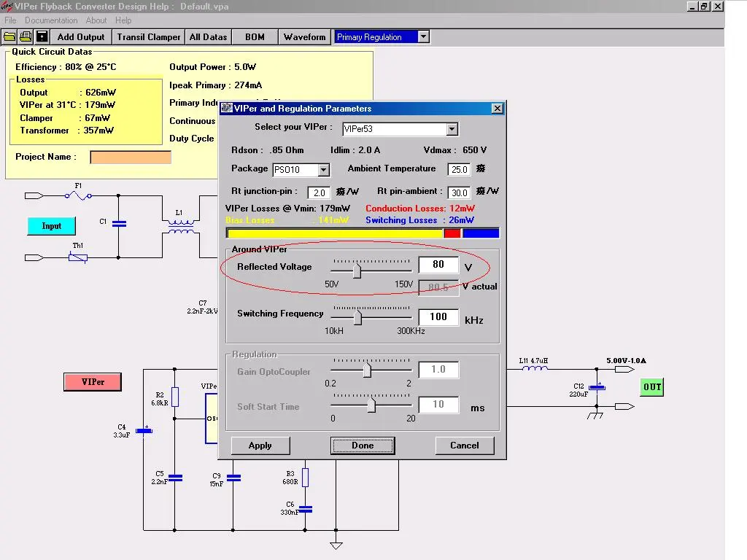This screenshot has height=560, width=747.
Task: Select the C9 15nF capacitor symbol
Action: 233,478
